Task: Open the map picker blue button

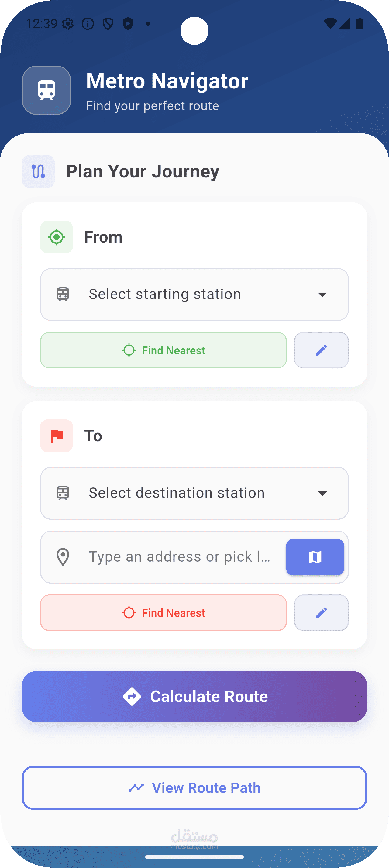Action: tap(315, 557)
